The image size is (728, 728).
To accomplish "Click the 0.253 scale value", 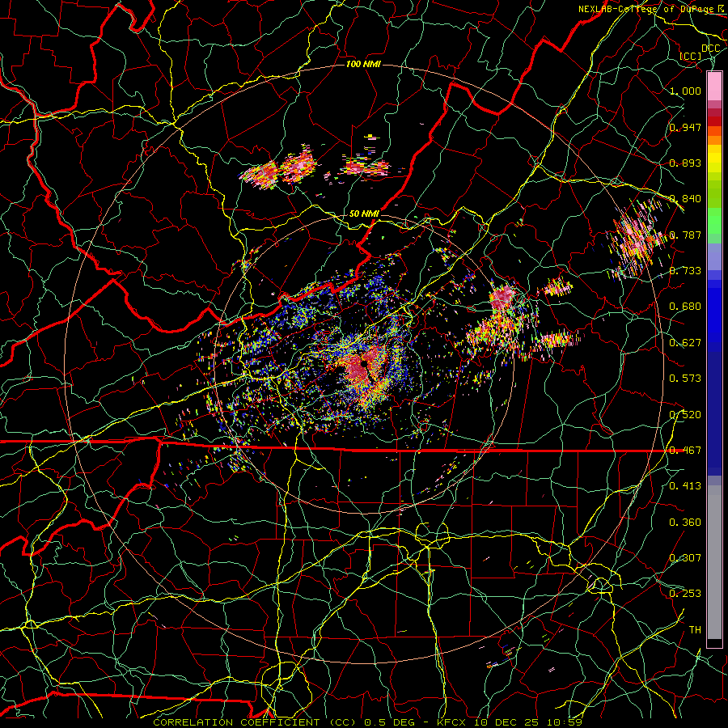I will [x=685, y=594].
